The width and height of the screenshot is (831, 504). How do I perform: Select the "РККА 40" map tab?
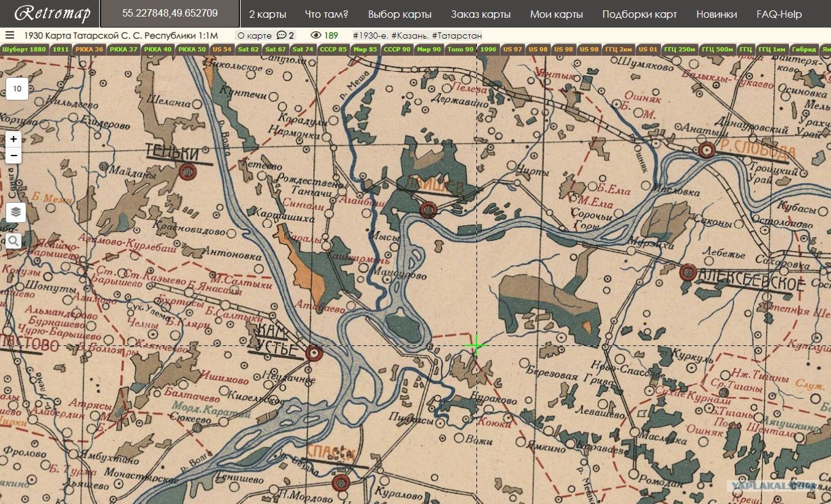tap(158, 49)
